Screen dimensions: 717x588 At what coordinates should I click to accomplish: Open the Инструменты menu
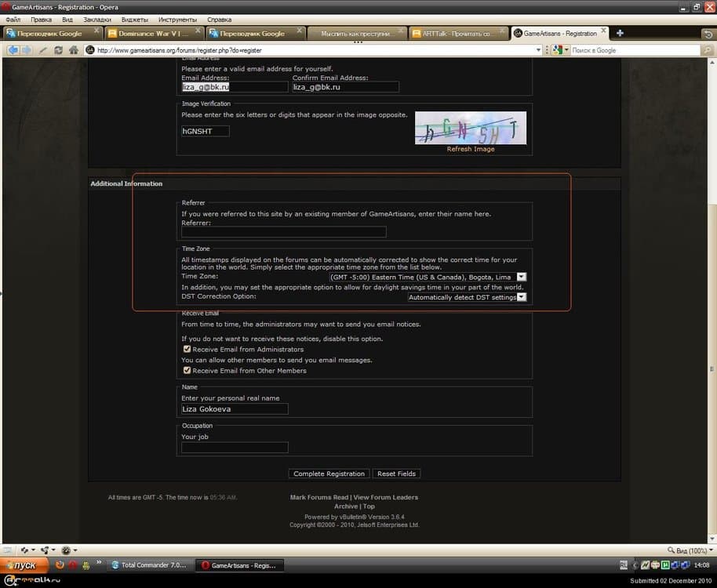(177, 20)
